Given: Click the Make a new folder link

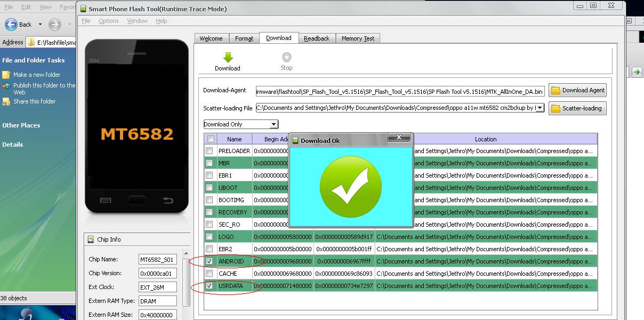Looking at the screenshot, I should coord(37,75).
